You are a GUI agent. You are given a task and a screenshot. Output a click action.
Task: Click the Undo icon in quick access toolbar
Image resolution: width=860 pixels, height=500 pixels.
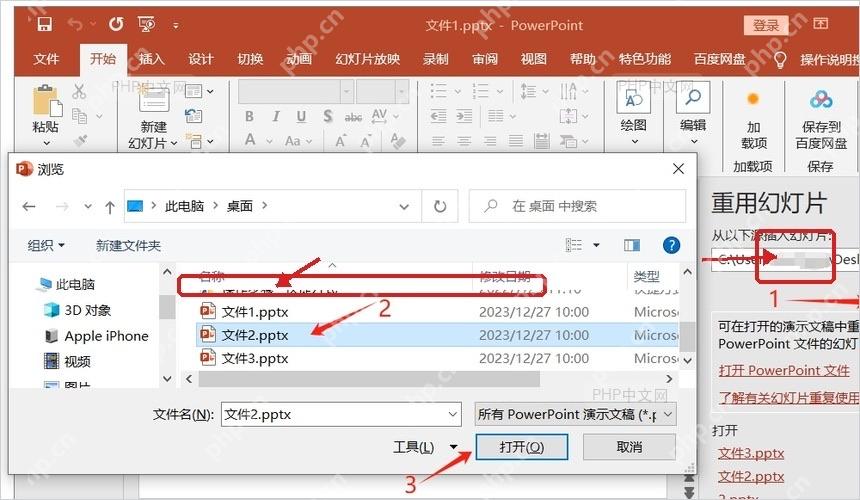coord(76,24)
